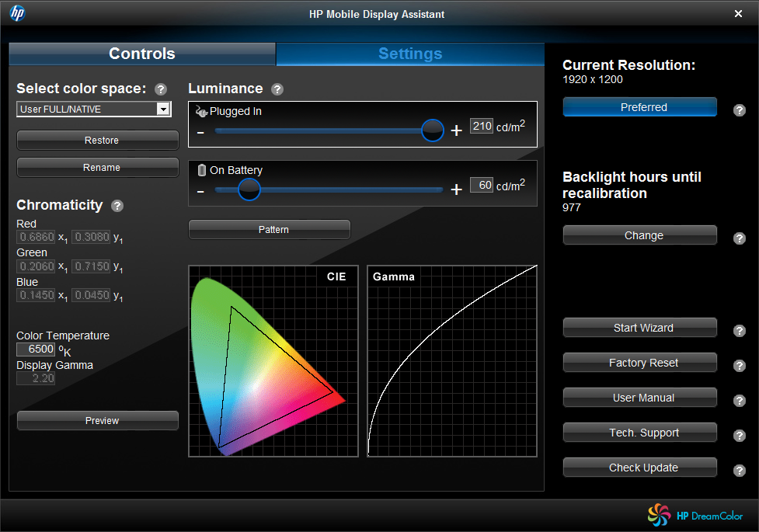This screenshot has width=759, height=532.
Task: Open the color space dropdown list
Action: (x=162, y=110)
